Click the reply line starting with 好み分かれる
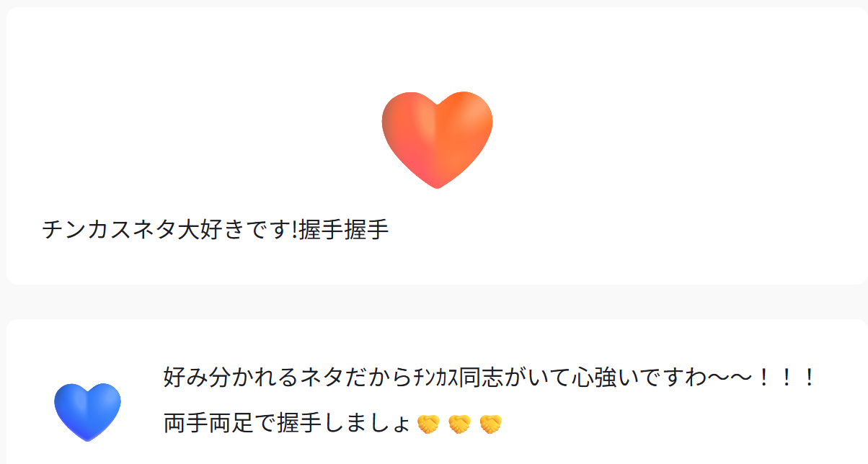Image resolution: width=868 pixels, height=464 pixels. click(x=490, y=377)
